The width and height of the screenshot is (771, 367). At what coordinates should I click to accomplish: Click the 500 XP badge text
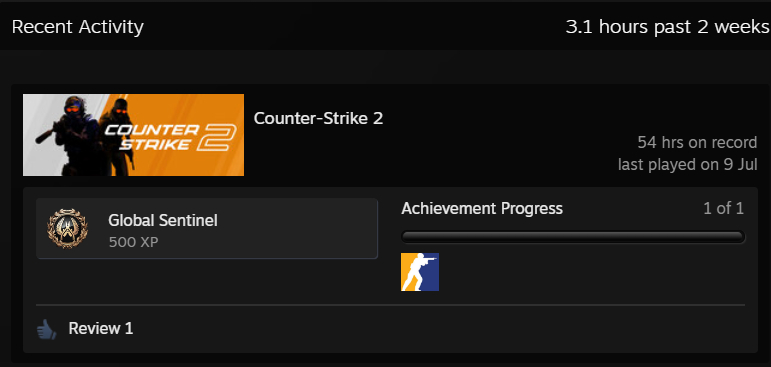pos(133,242)
